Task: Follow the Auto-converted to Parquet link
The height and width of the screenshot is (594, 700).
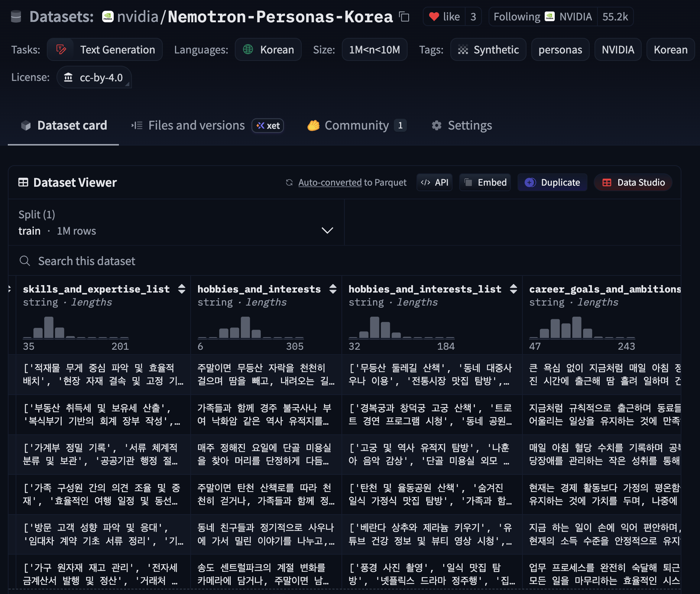Action: tap(330, 182)
